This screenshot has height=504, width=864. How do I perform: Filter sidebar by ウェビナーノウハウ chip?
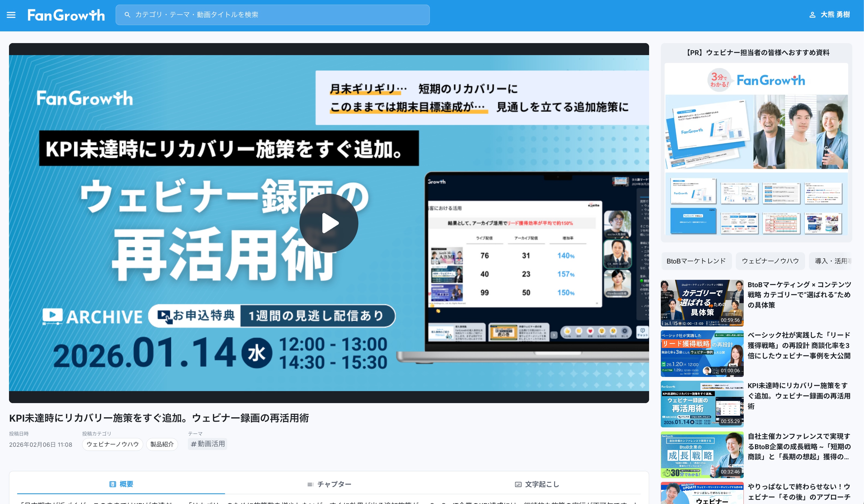click(x=770, y=261)
